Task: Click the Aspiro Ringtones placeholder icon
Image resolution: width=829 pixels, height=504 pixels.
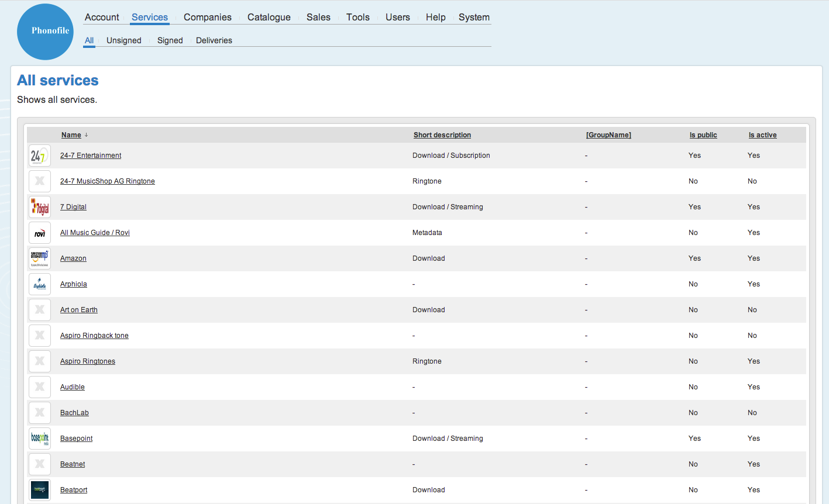Action: click(40, 361)
